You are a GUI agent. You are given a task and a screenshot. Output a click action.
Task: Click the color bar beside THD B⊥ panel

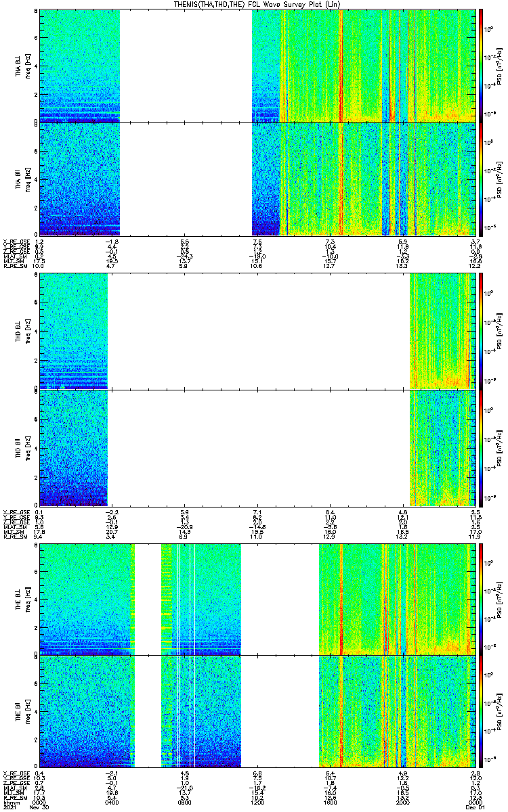click(481, 331)
